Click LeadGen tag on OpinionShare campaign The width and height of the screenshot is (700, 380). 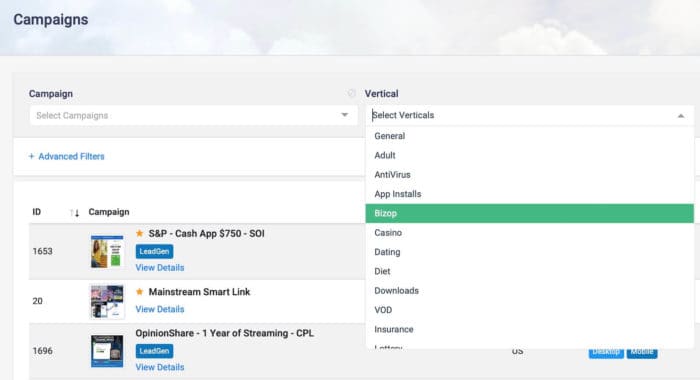pos(154,351)
